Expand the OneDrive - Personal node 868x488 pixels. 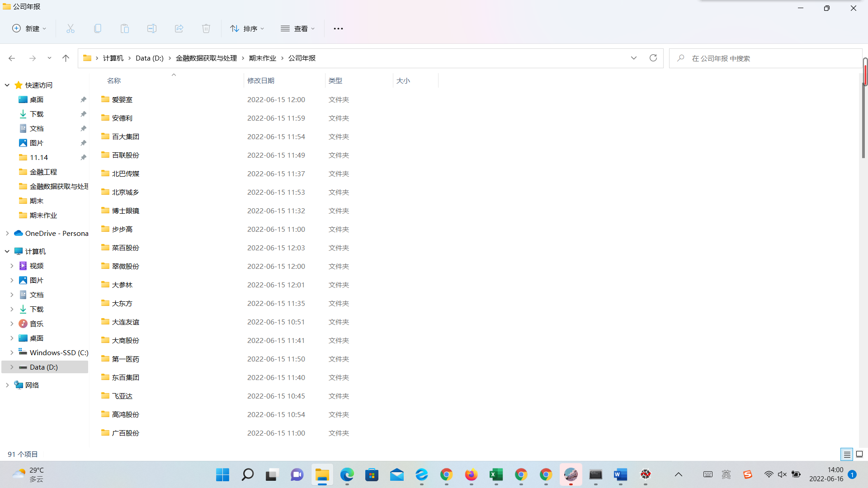pos(7,233)
